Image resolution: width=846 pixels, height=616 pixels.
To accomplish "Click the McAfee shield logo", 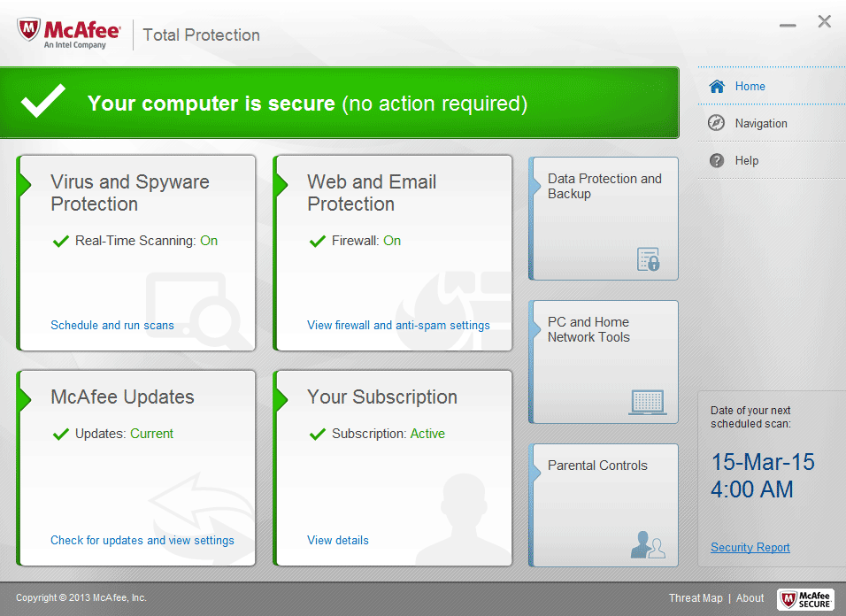I will [x=29, y=32].
